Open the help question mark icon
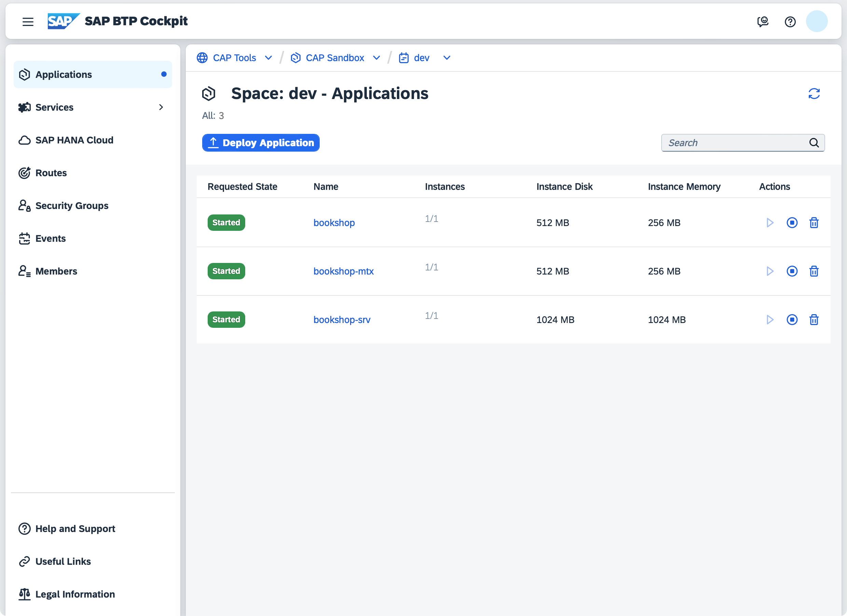This screenshot has height=616, width=847. point(790,22)
